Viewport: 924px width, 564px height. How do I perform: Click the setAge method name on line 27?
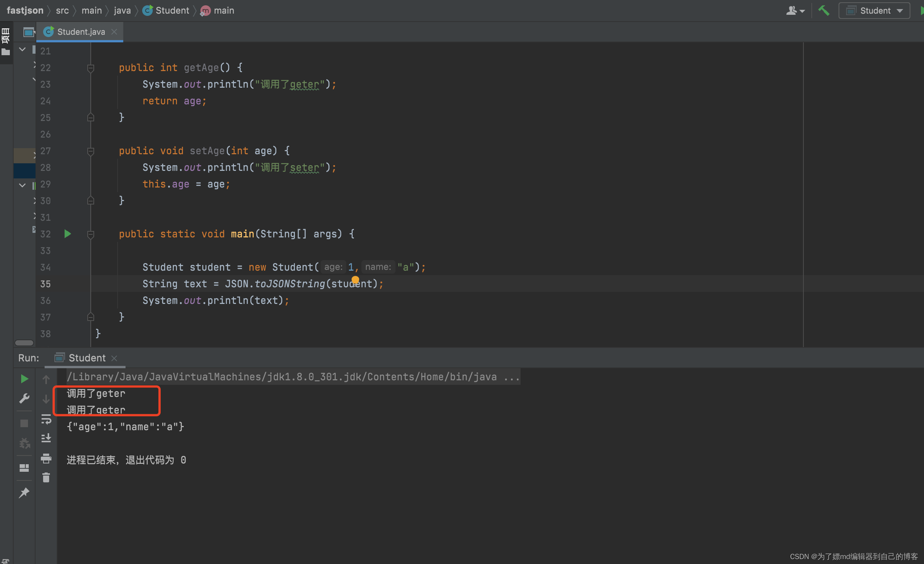click(x=207, y=151)
